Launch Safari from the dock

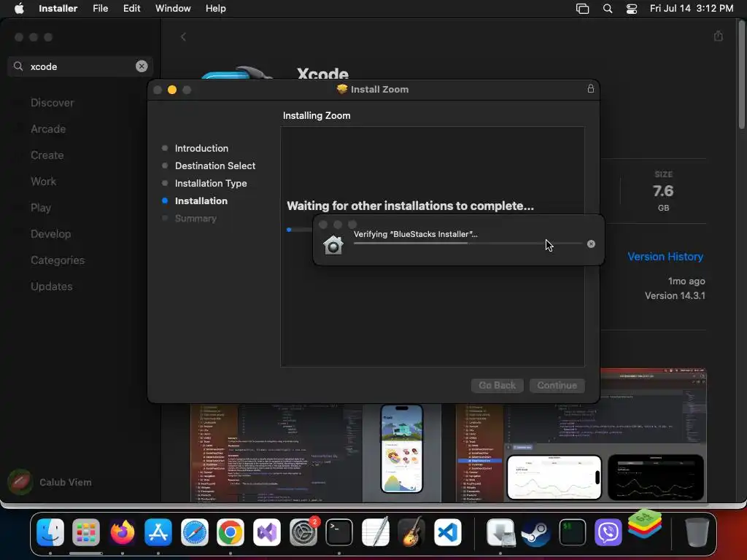194,532
